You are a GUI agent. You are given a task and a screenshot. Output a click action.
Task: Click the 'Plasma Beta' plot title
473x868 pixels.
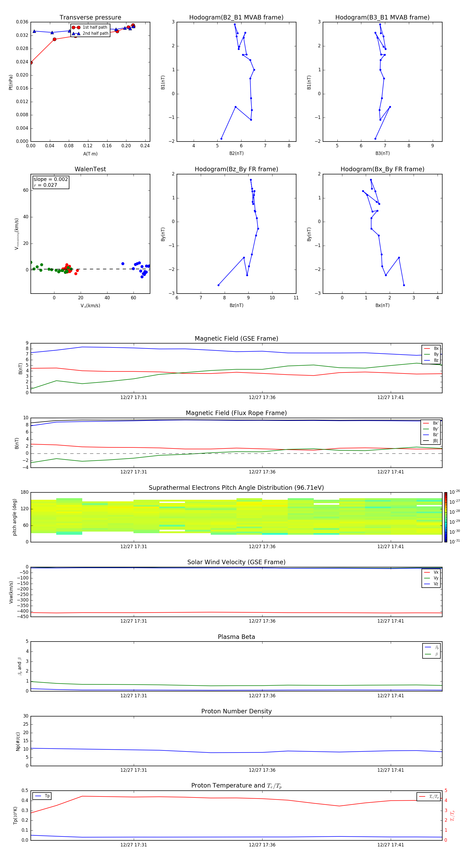coord(236,637)
